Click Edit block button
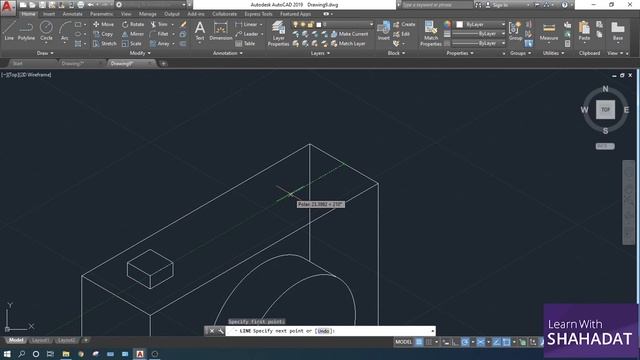Viewport: 640px width, 360px height. tap(402, 34)
